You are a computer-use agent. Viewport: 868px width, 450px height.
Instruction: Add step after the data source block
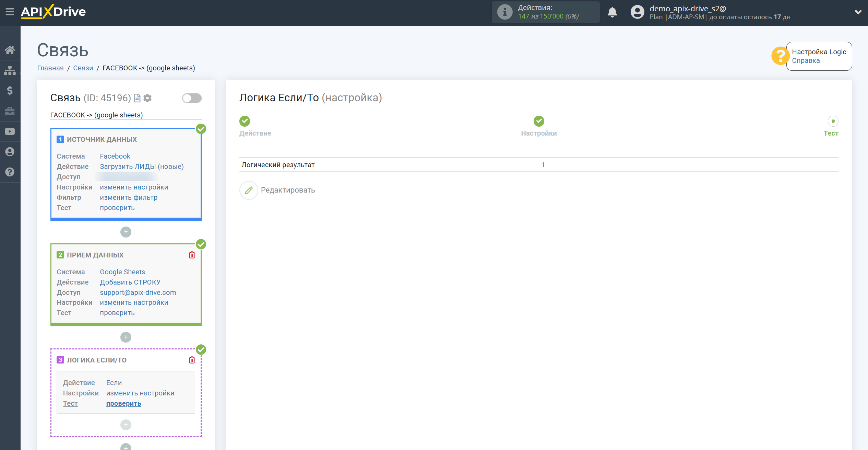(x=126, y=232)
